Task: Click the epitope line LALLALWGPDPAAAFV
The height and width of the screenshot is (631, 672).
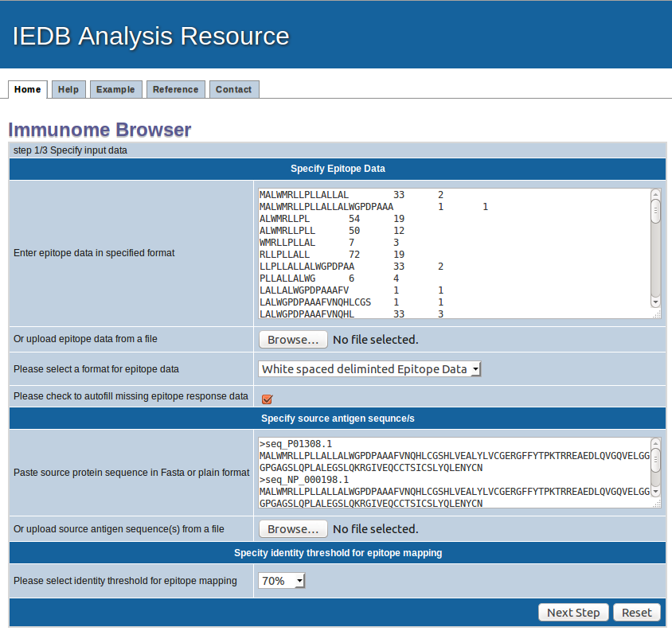Action: [x=304, y=290]
